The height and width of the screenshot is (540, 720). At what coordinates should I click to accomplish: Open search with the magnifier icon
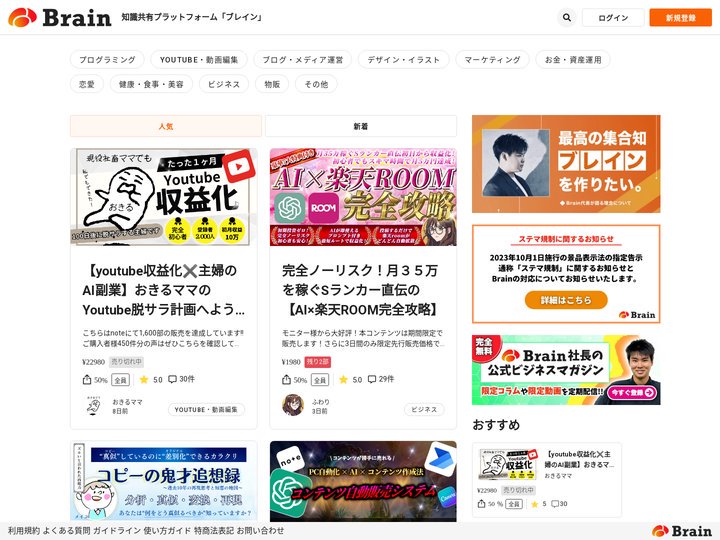(567, 17)
